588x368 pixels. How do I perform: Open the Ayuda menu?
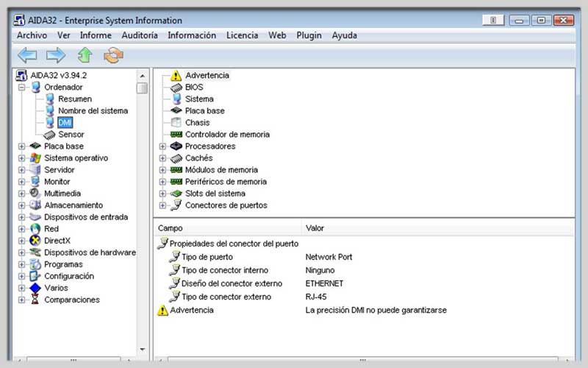click(x=344, y=35)
